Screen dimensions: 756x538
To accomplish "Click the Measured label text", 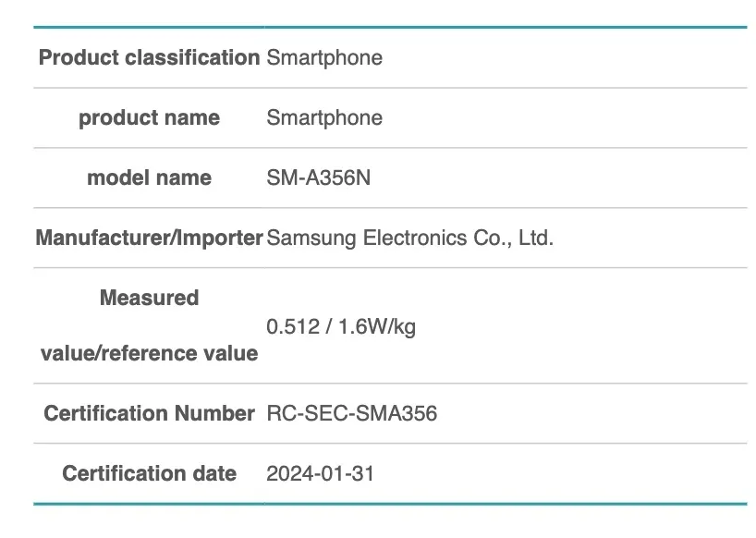I will [149, 299].
